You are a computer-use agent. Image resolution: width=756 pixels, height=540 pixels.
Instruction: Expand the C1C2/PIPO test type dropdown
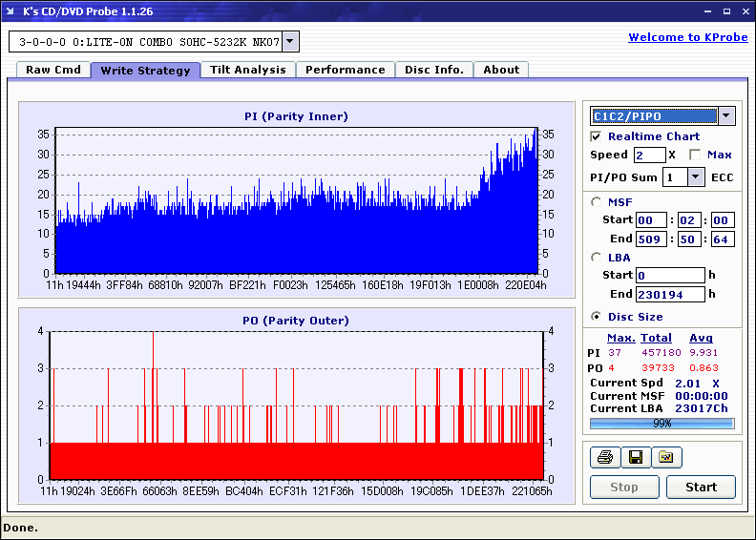tap(725, 115)
